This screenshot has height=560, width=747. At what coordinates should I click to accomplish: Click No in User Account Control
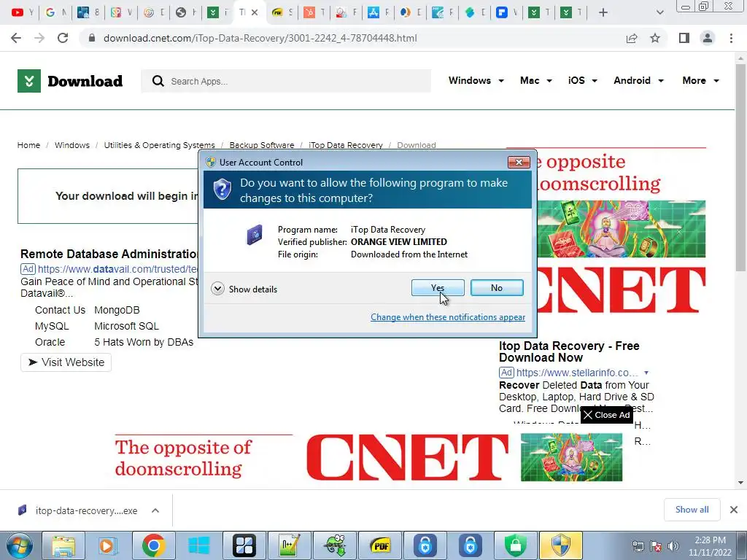(x=496, y=287)
